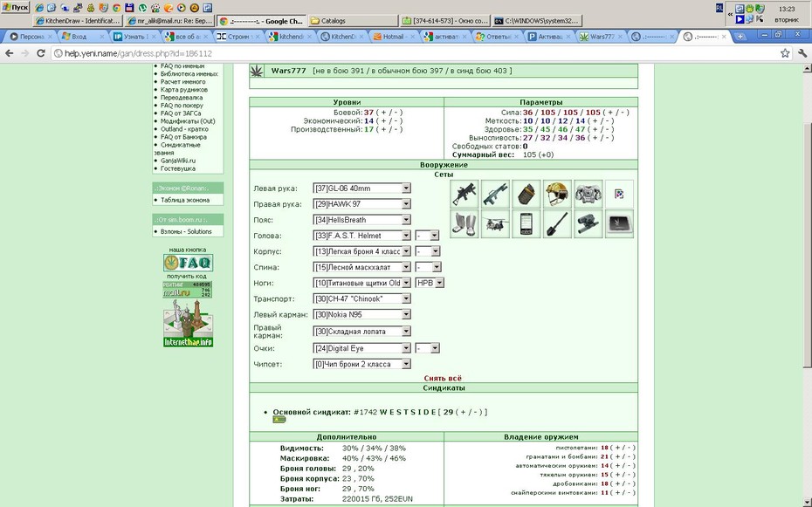Select the folding shovel icon
Screen dimensions: 812x507
557,224
